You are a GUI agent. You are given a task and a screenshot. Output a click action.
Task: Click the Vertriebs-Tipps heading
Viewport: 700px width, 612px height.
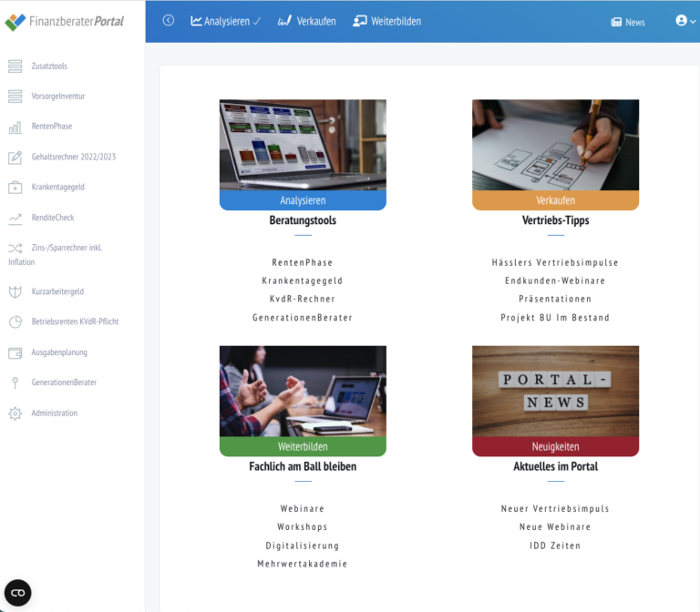555,220
